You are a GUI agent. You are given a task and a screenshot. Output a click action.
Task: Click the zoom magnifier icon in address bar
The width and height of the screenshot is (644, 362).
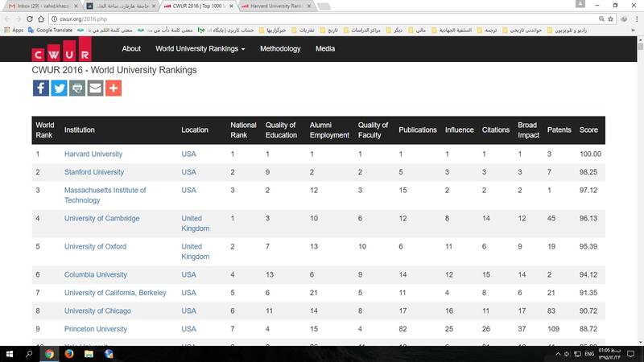click(x=601, y=19)
